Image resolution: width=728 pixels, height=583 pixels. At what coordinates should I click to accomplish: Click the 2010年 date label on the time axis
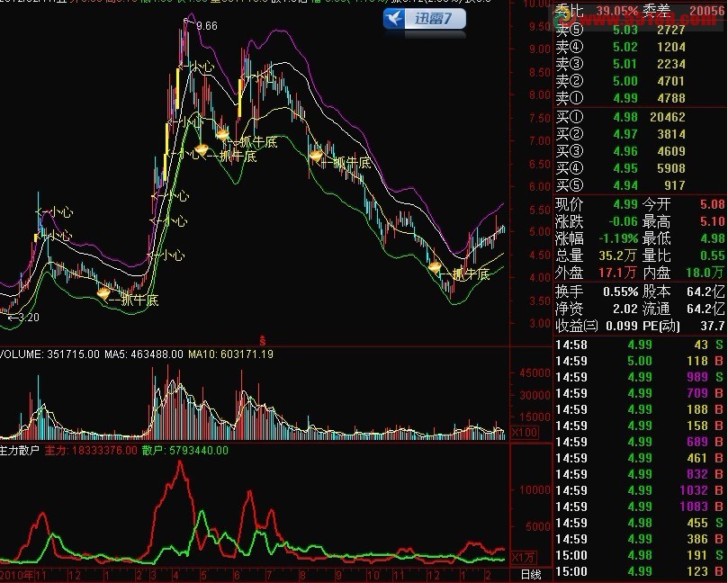[17, 576]
